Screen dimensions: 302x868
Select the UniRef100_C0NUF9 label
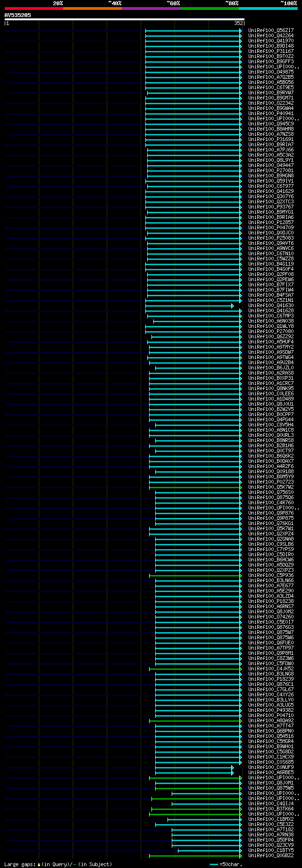271,767
